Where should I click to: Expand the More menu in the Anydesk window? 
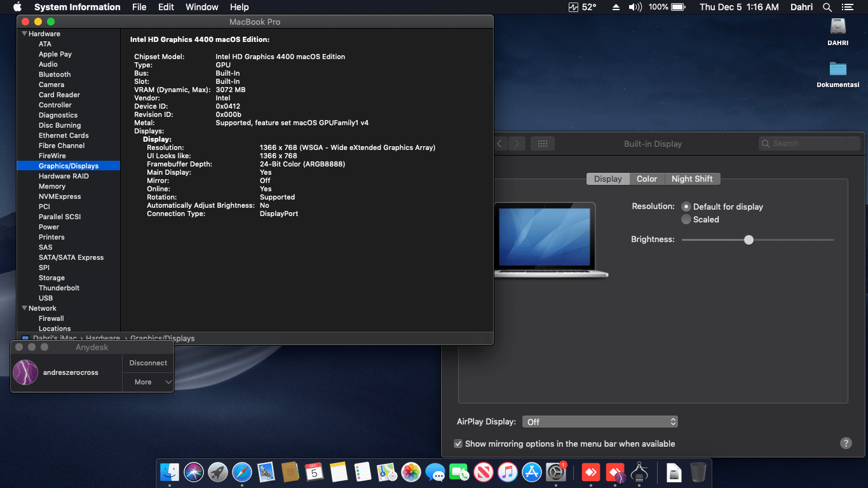[147, 382]
